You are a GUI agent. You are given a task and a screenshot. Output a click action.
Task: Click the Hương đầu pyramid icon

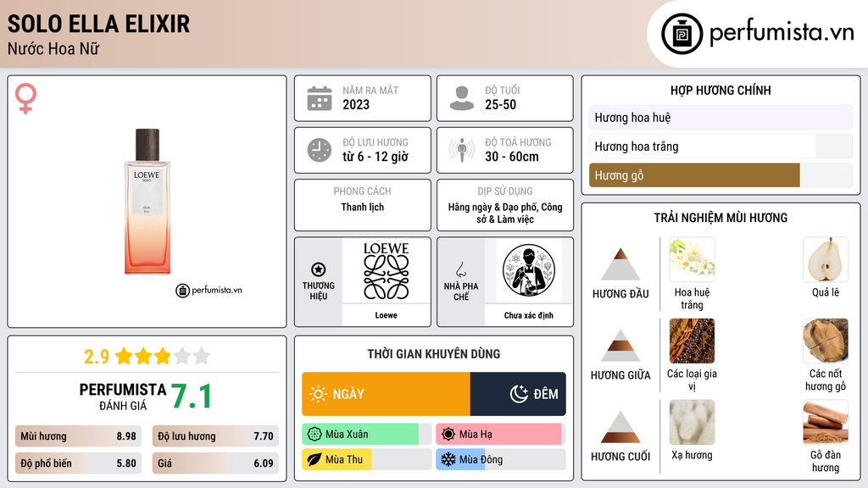click(x=620, y=264)
